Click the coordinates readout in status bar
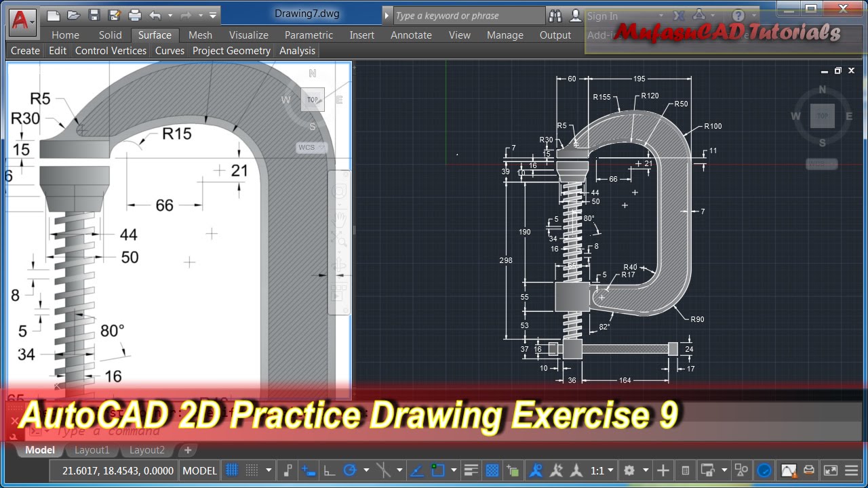868x488 pixels. [x=118, y=470]
